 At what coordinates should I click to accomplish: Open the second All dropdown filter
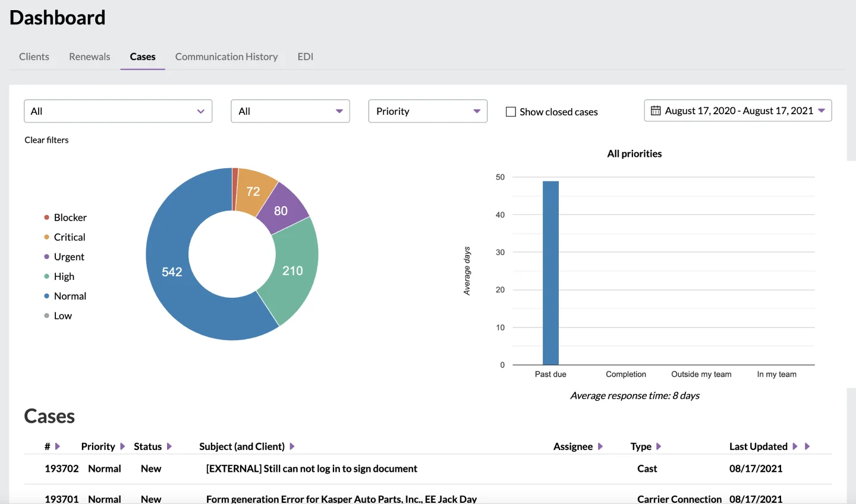(290, 111)
